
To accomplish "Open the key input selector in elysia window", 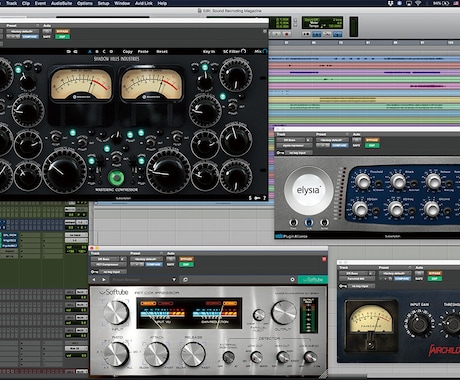I will (x=298, y=152).
